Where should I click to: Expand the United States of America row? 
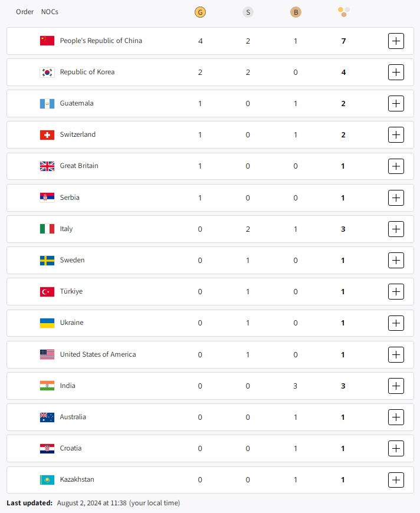coord(396,354)
